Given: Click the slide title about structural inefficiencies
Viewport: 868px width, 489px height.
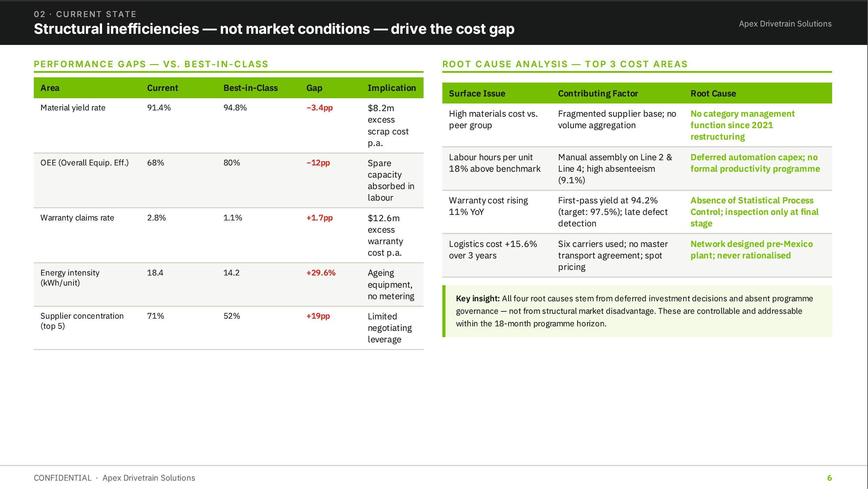Looking at the screenshot, I should 274,29.
